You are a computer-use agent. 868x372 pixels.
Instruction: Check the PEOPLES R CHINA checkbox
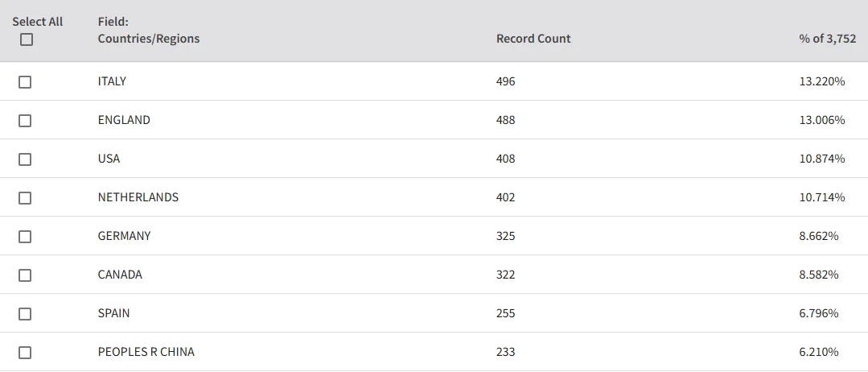click(x=25, y=353)
